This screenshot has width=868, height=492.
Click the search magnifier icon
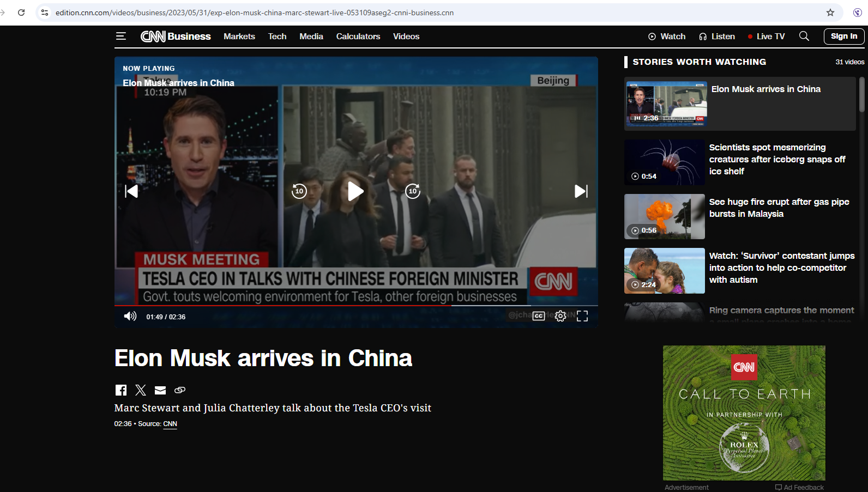(804, 37)
